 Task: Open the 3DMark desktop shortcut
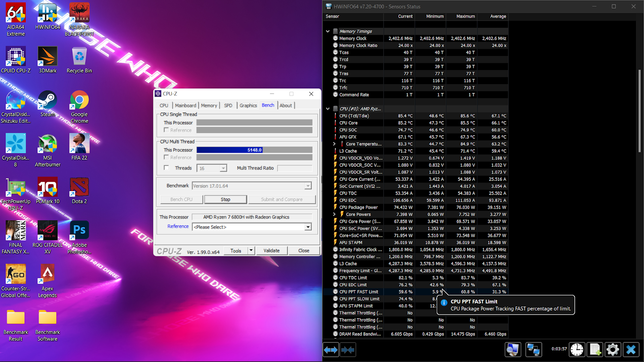click(47, 60)
